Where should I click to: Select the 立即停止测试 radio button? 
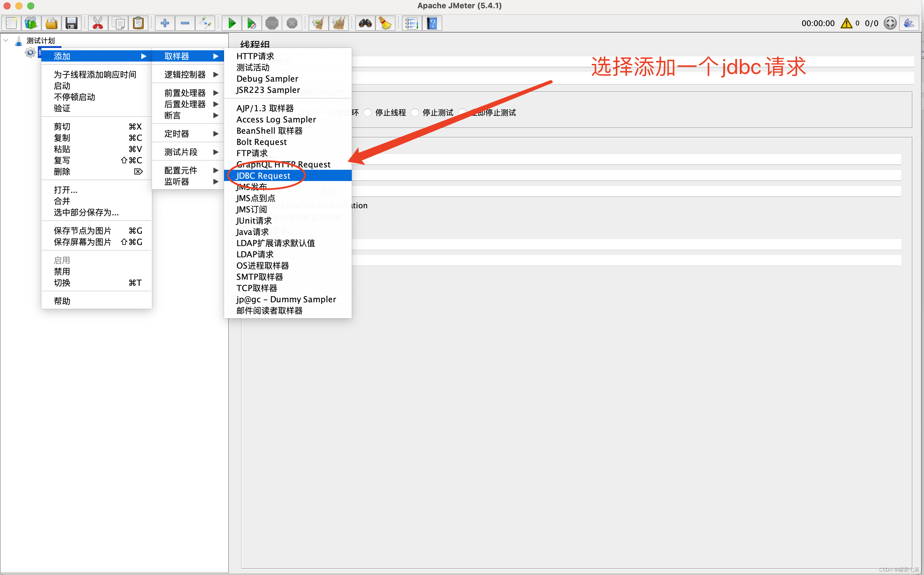coord(462,113)
